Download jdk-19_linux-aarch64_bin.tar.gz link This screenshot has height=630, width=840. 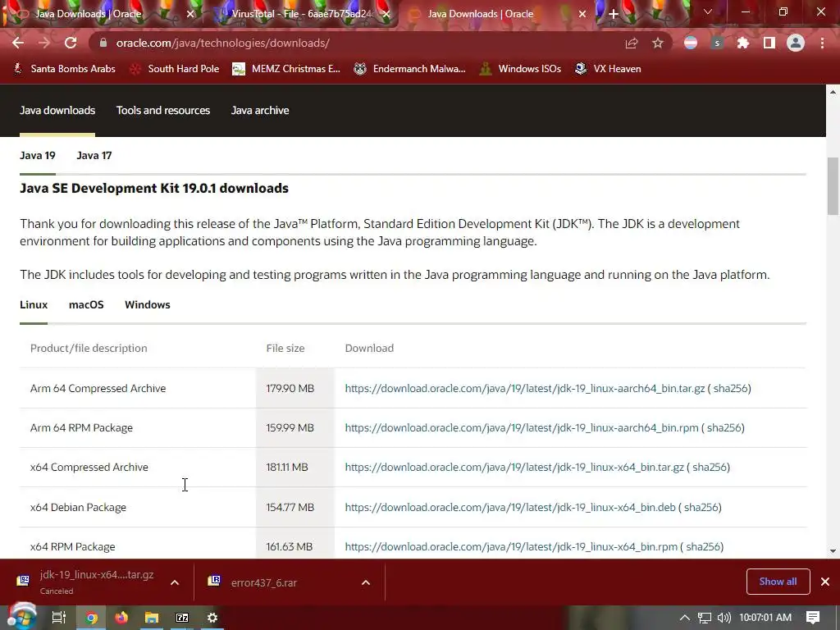pyautogui.click(x=524, y=388)
